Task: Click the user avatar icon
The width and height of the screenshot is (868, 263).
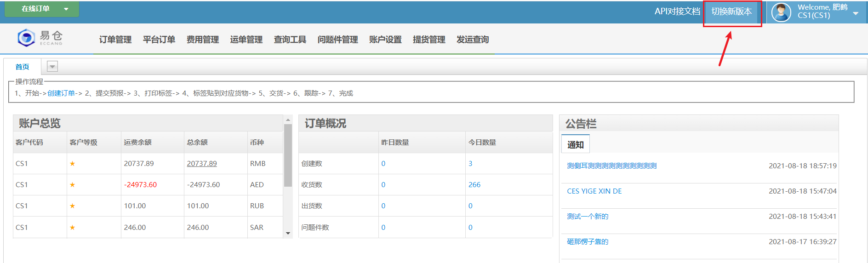Action: click(781, 12)
